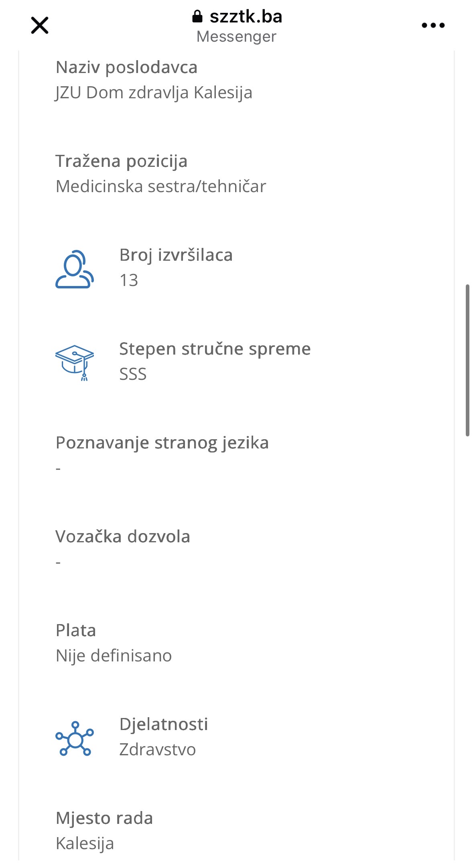Tap the Messenger subtitle in header

237,37
